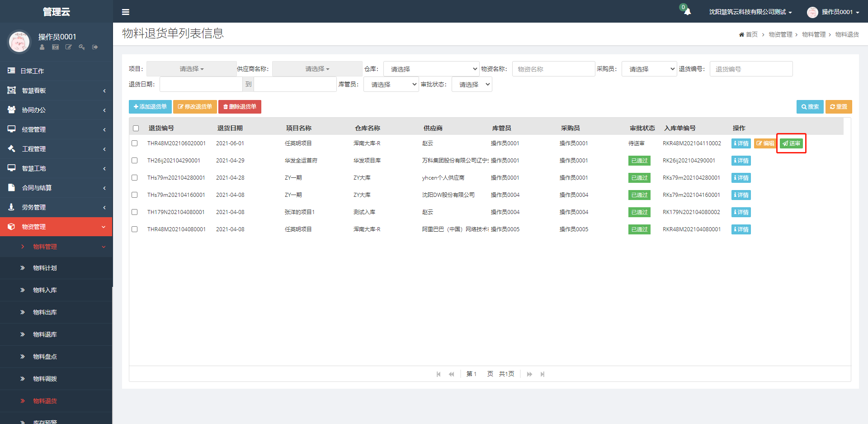Screen dimensions: 868x424
Task: Open the 物料退库 submenu item
Action: point(56,334)
